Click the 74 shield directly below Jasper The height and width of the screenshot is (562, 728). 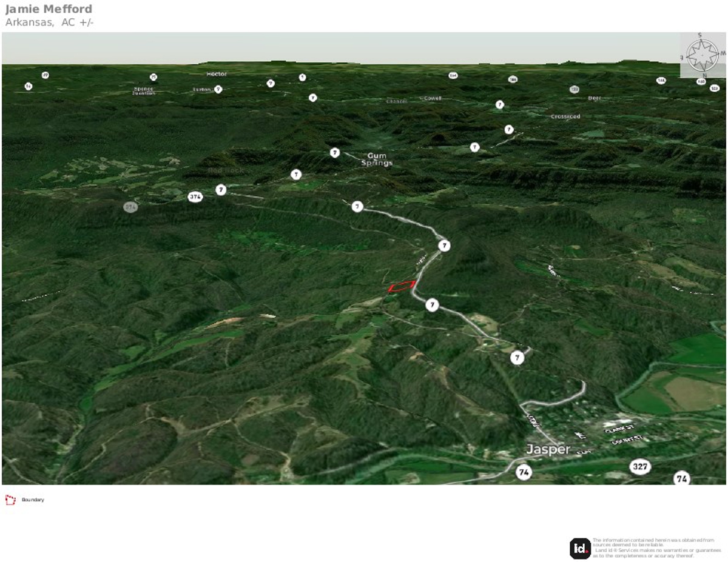tap(524, 472)
